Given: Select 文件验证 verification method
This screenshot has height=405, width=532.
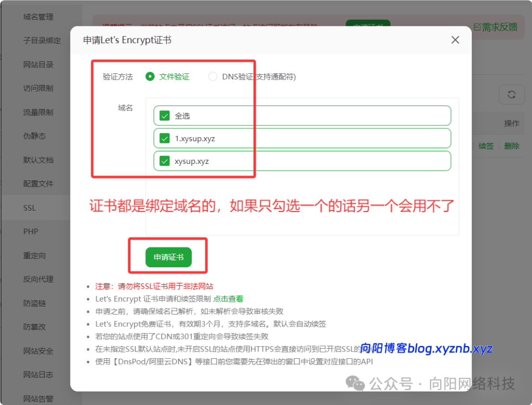Looking at the screenshot, I should click(150, 76).
